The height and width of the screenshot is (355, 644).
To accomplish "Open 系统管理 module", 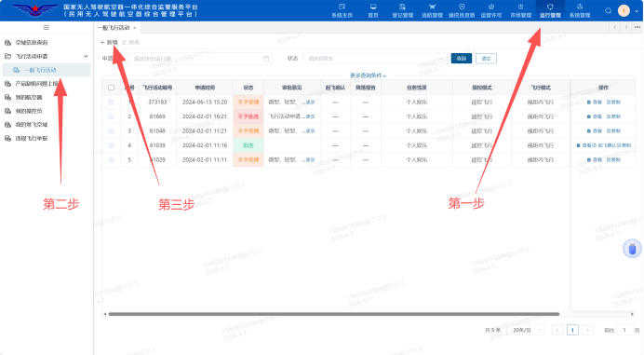I will click(580, 11).
